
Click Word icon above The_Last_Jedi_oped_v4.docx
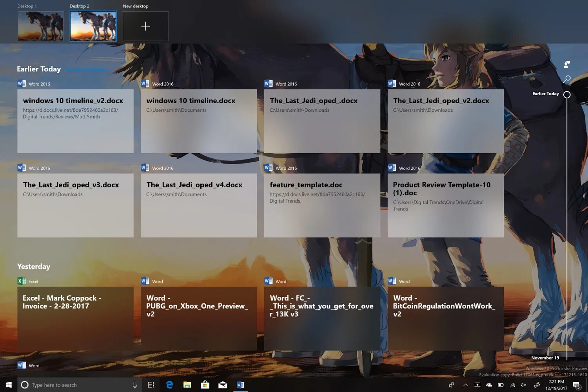click(145, 168)
